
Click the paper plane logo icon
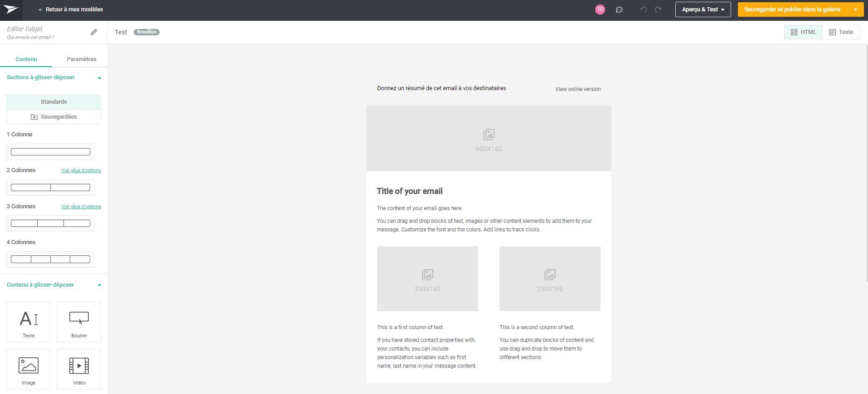10,10
